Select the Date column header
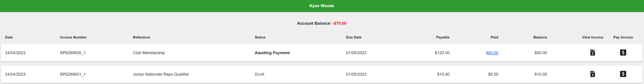Viewport: 644px width, 84px height. point(9,37)
